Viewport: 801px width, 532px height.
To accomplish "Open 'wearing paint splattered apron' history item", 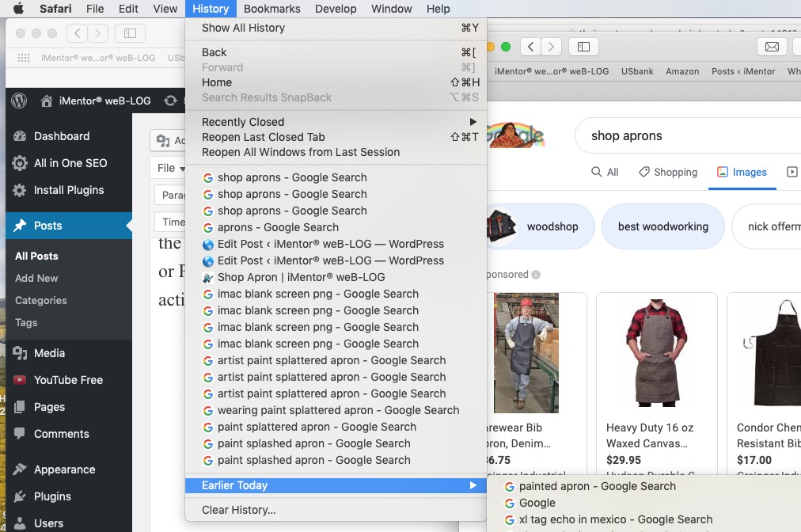I will pyautogui.click(x=336, y=410).
